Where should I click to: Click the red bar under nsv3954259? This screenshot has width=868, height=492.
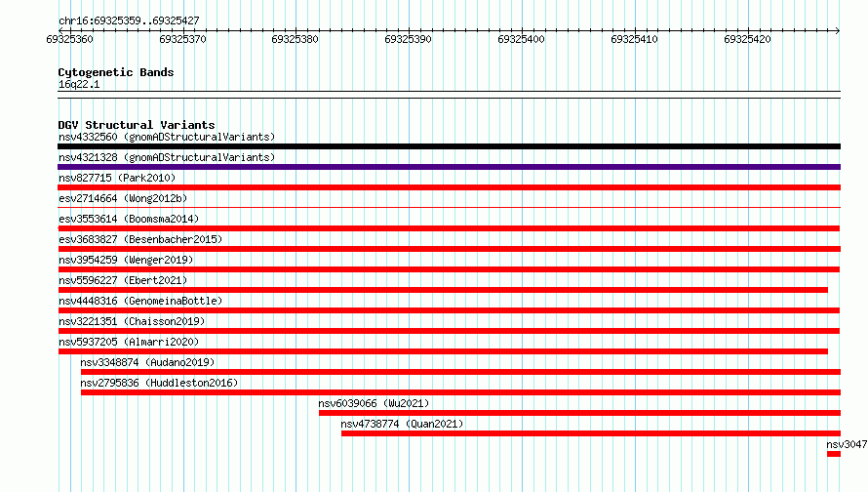449,269
